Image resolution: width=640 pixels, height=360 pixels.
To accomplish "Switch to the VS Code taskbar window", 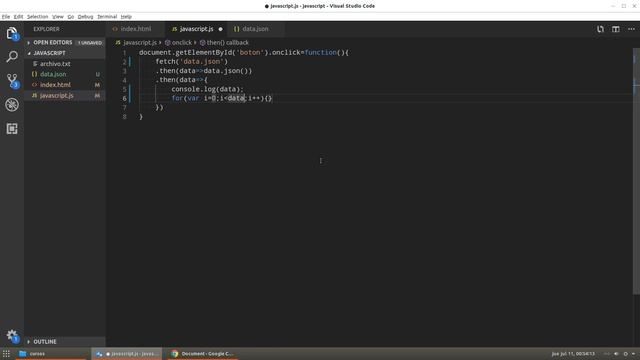I will pyautogui.click(x=127, y=354).
